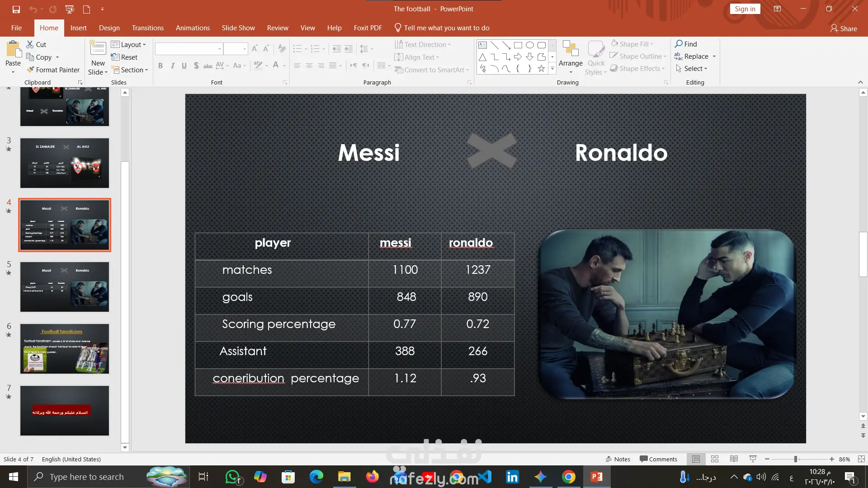Switch to the Animations tab
868x488 pixels.
(193, 28)
